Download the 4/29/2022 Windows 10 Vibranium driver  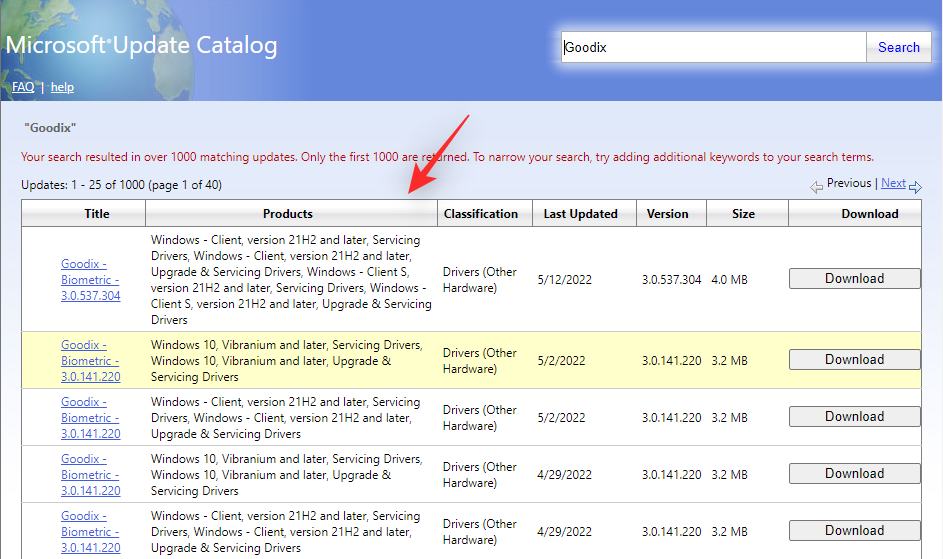[854, 474]
